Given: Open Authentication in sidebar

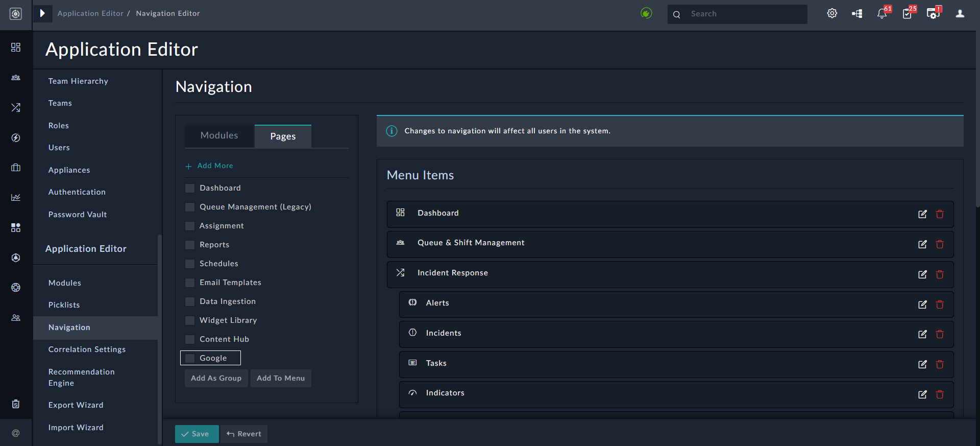Looking at the screenshot, I should [77, 192].
